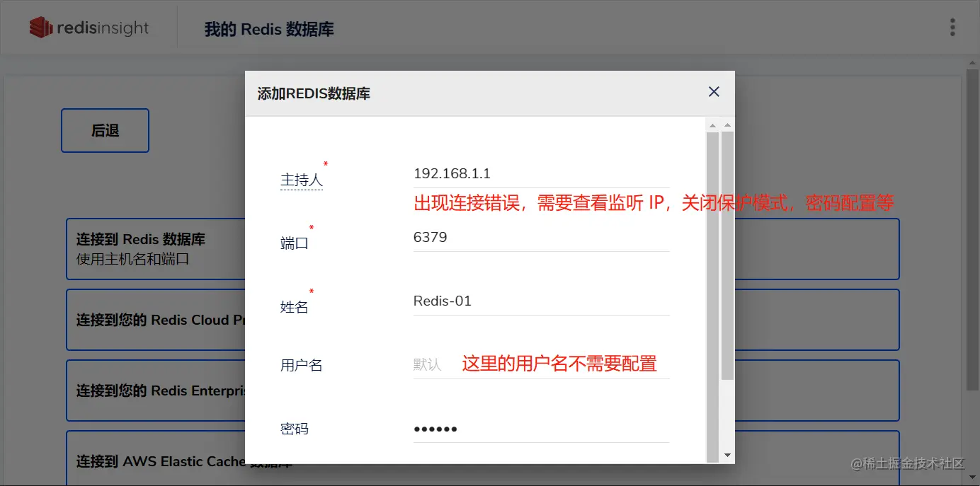Click the red Redis cube emblem in logo

tap(40, 27)
